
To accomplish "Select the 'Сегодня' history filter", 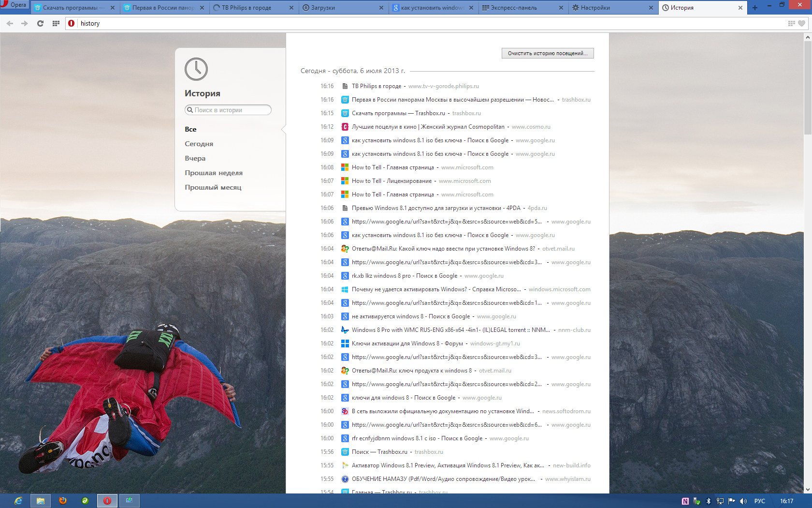I will point(199,144).
